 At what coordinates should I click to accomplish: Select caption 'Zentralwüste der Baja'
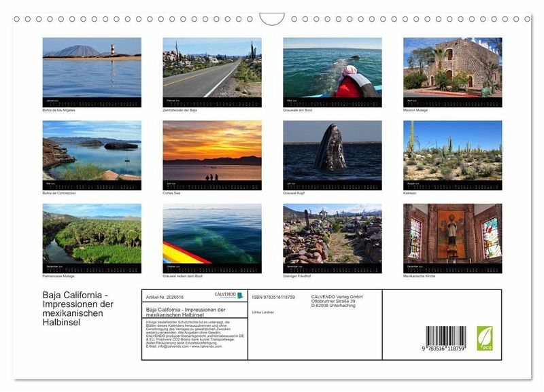pos(180,110)
